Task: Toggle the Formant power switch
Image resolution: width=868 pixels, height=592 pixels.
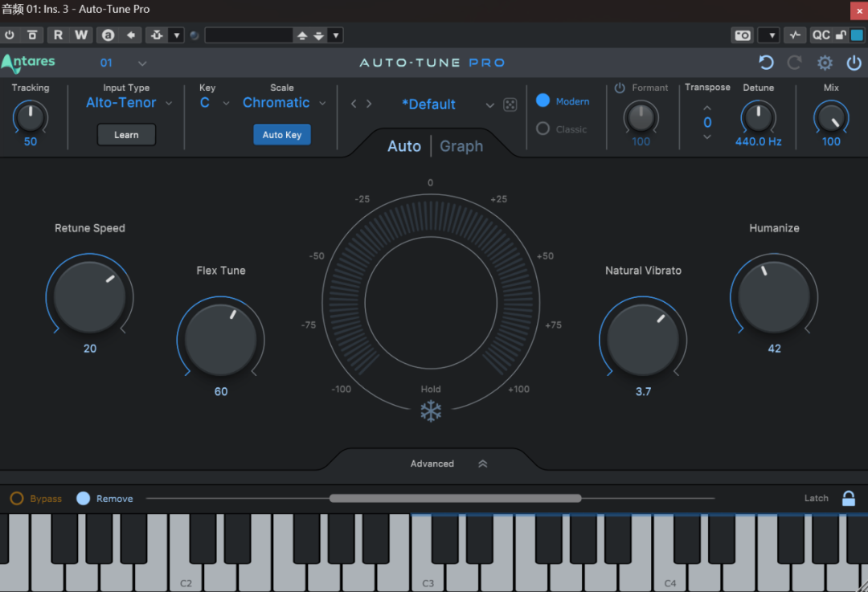Action: coord(620,88)
